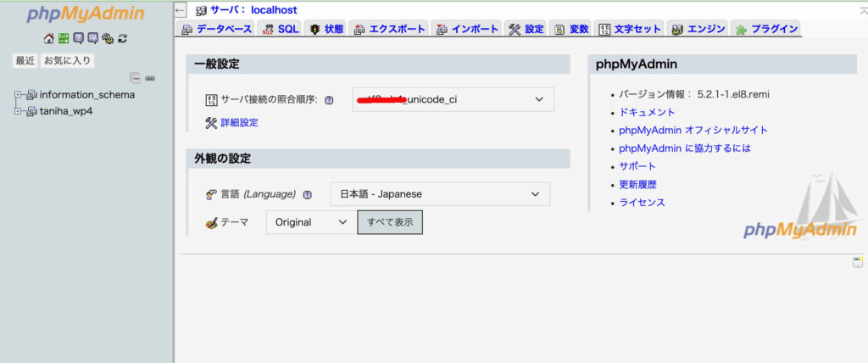Click the Home house icon in sidebar
The image size is (868, 363).
point(48,38)
